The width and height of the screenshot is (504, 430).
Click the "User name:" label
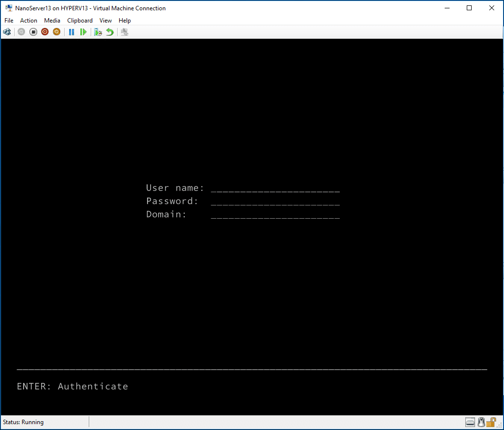pyautogui.click(x=175, y=188)
